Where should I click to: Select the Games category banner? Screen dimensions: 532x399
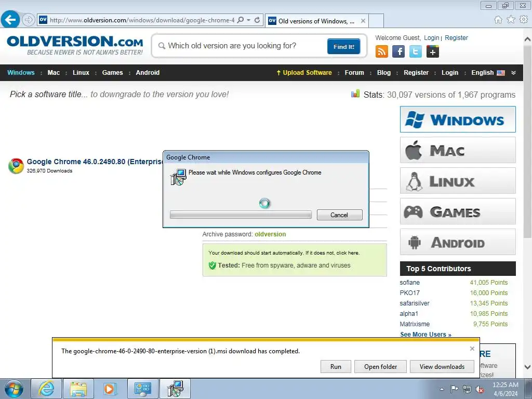458,211
